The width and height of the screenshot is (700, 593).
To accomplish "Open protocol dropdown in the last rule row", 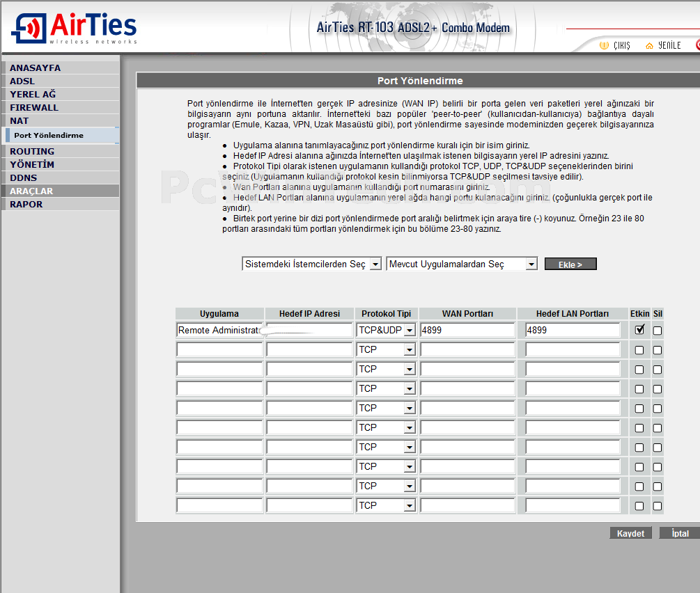I will (386, 505).
